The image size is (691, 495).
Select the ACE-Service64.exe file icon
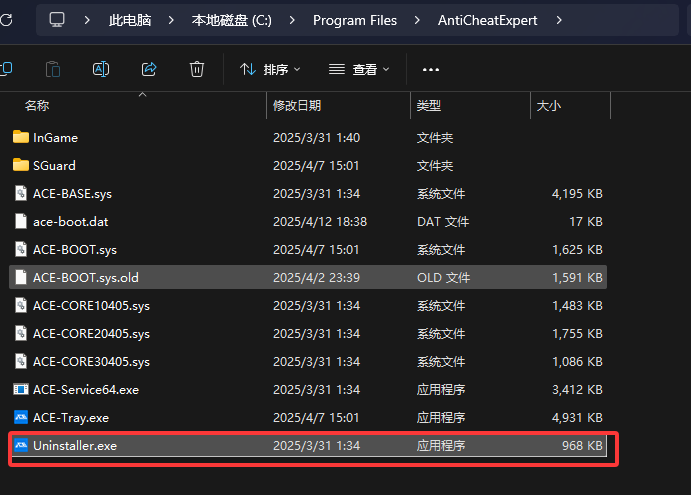pos(21,389)
